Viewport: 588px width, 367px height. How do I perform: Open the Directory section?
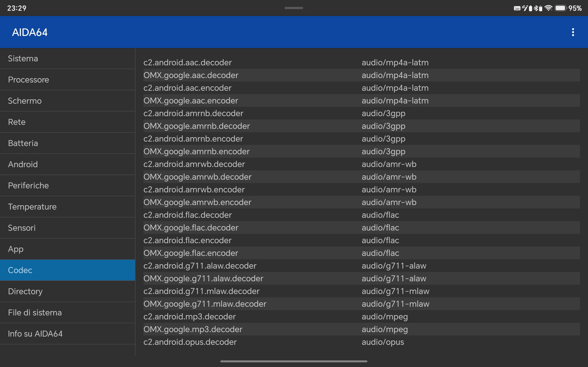click(x=68, y=291)
